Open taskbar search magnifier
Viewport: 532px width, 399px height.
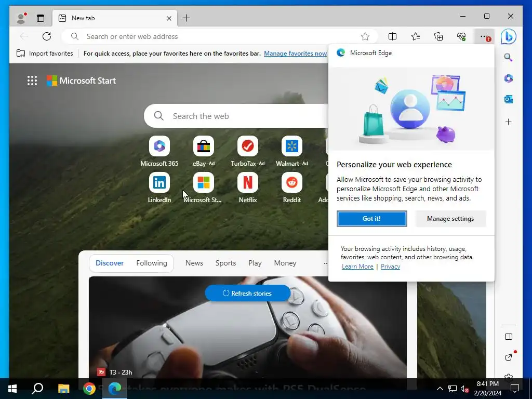(x=37, y=389)
